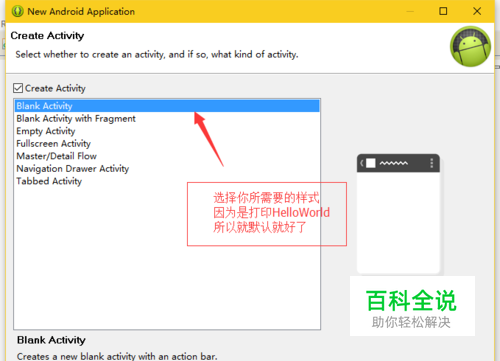The width and height of the screenshot is (500, 361).
Task: Select Blank Activity in the list
Action: tap(167, 106)
